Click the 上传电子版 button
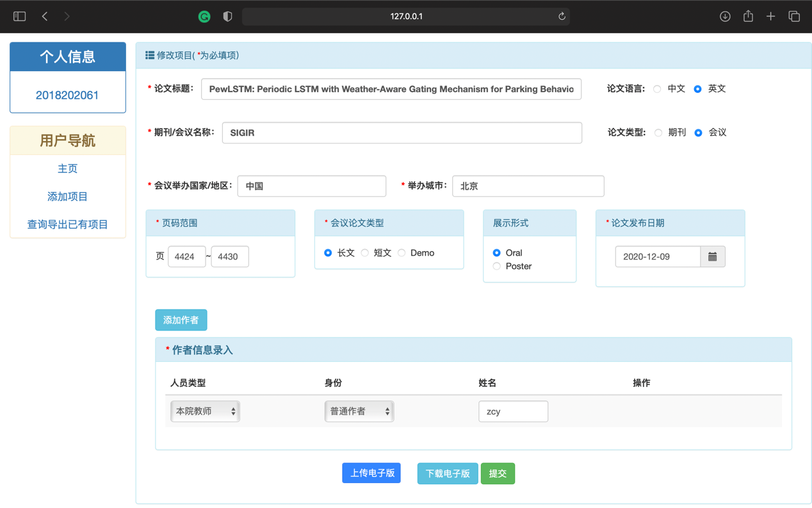The width and height of the screenshot is (812, 508). coord(371,473)
